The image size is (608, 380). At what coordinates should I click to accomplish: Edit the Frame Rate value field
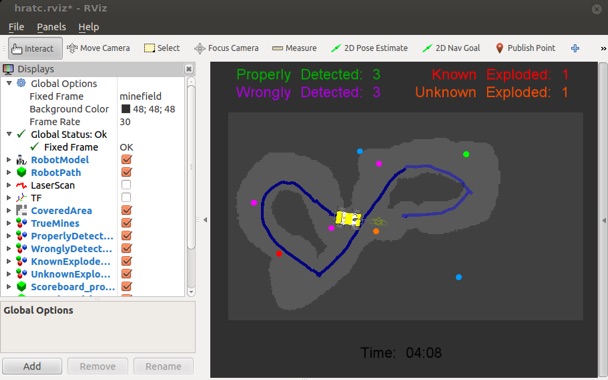pyautogui.click(x=150, y=122)
